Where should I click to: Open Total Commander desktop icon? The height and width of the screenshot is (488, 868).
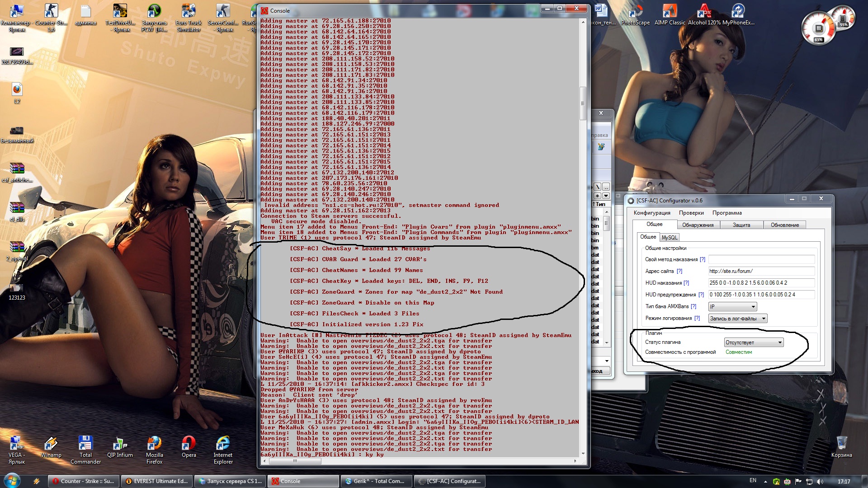[x=85, y=450]
